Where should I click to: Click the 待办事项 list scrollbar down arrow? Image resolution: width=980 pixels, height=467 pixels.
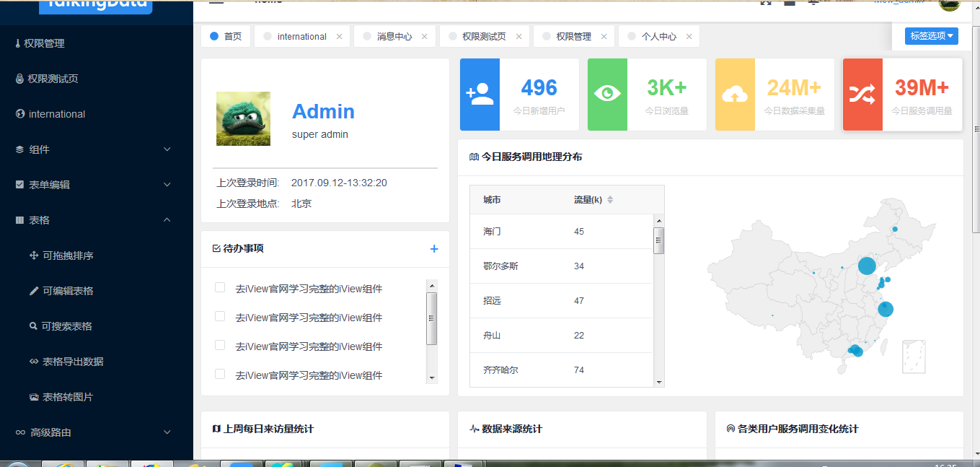point(432,378)
